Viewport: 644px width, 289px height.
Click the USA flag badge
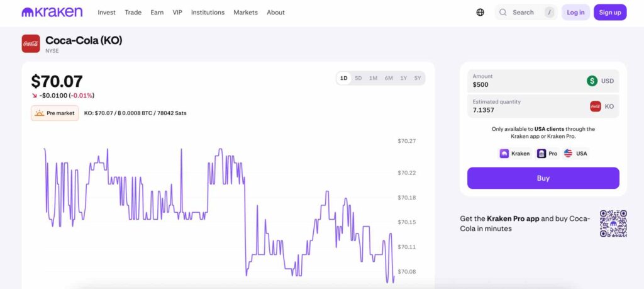click(x=575, y=154)
